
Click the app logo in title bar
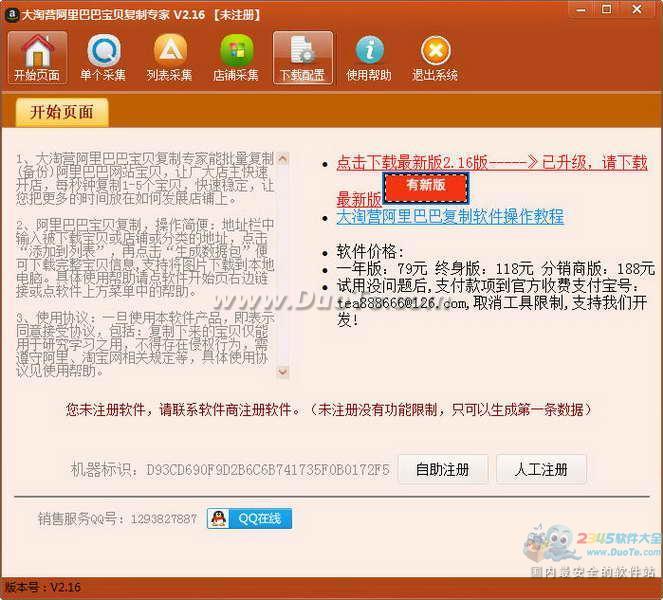pyautogui.click(x=12, y=14)
